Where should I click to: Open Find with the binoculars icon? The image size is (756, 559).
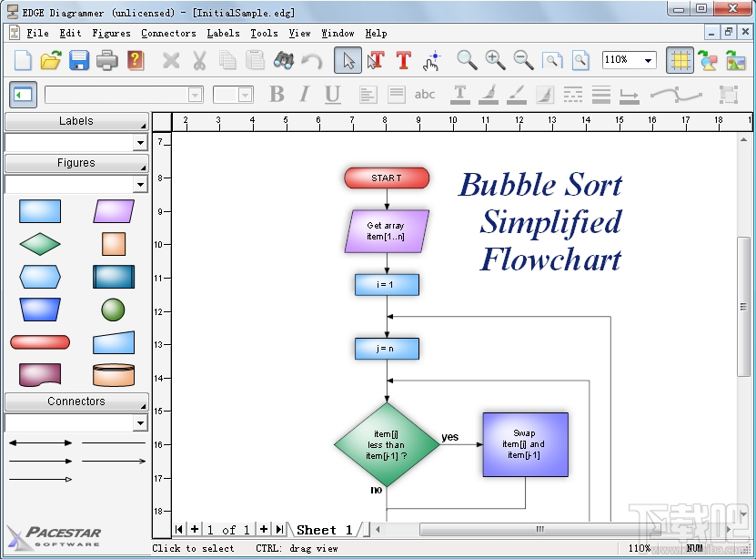[x=284, y=60]
